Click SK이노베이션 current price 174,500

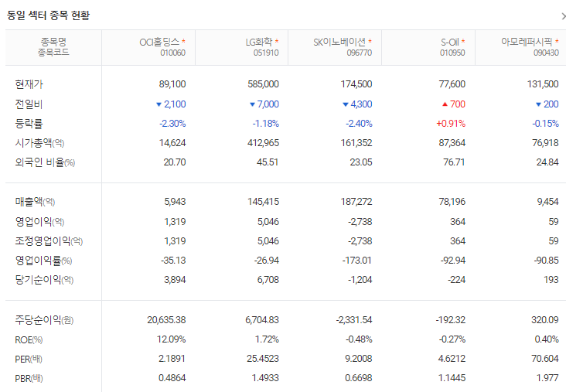point(356,84)
